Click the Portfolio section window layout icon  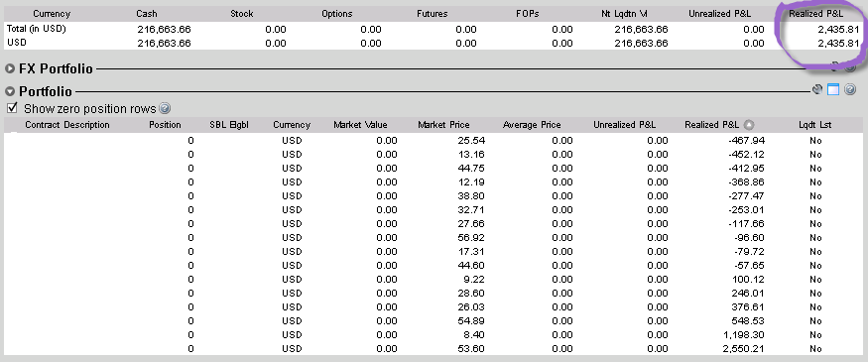(x=833, y=89)
